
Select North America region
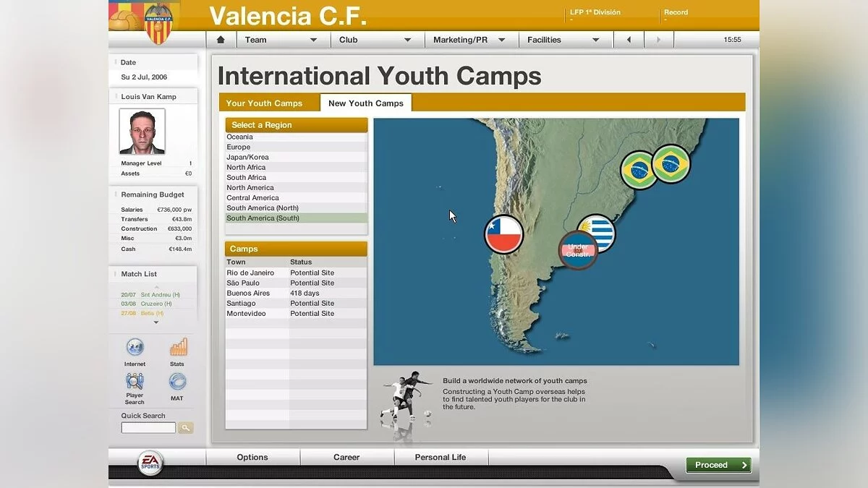[x=297, y=187]
